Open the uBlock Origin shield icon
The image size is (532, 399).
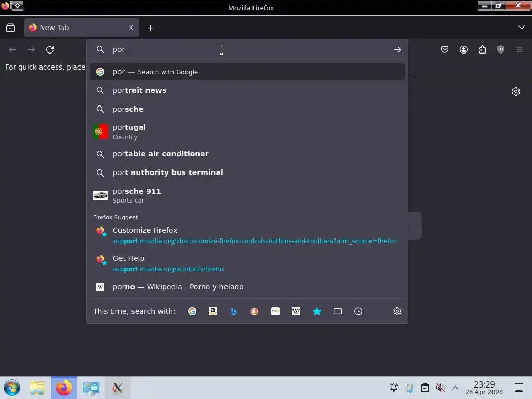point(501,49)
